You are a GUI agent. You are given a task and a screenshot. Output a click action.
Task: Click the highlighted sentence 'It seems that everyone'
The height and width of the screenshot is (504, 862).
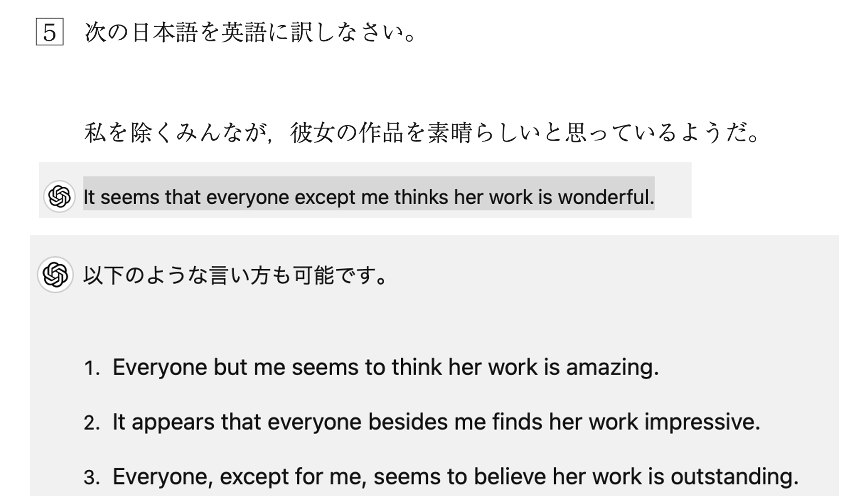(368, 197)
